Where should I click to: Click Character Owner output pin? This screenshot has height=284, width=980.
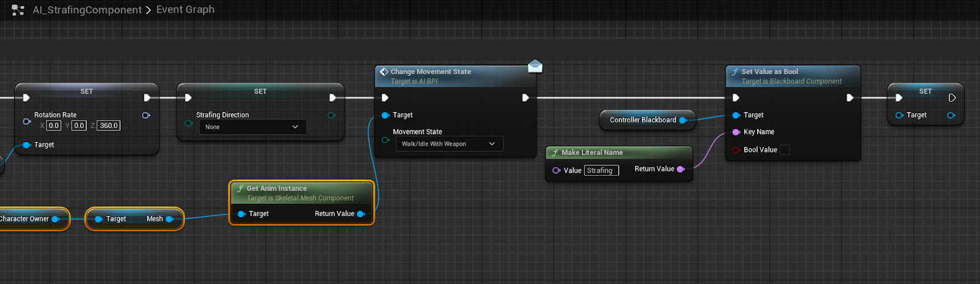55,219
